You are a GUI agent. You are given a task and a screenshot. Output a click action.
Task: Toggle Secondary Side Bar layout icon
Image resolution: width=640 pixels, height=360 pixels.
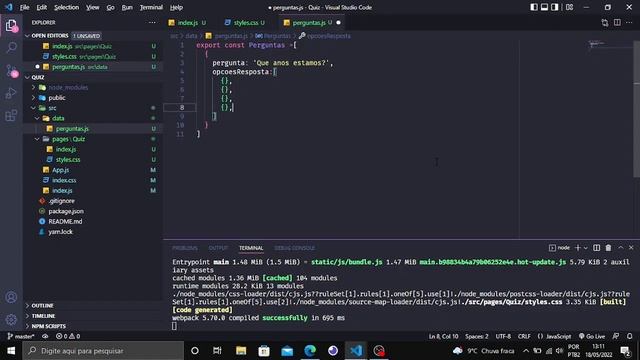[555, 7]
